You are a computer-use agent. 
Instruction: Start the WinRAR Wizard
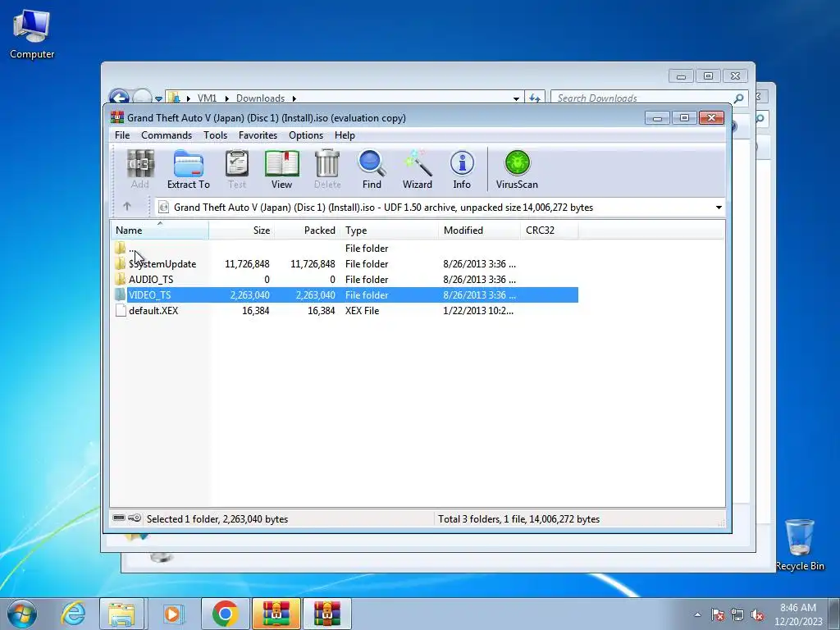418,169
